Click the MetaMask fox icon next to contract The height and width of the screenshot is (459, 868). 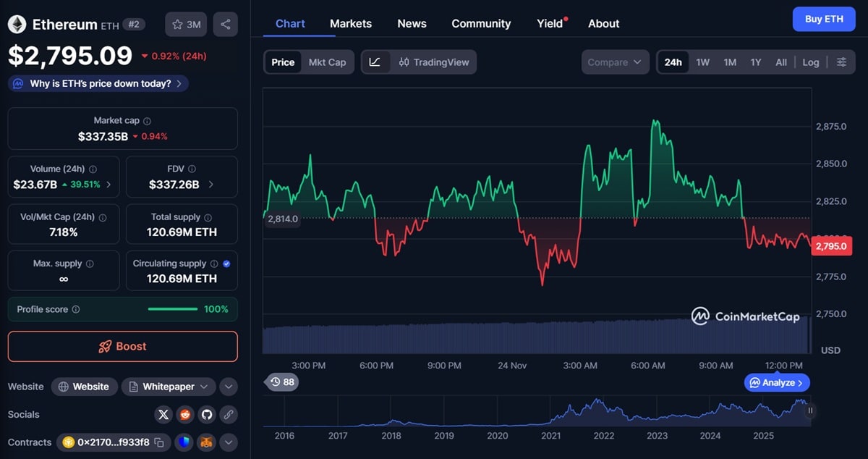pyautogui.click(x=206, y=442)
